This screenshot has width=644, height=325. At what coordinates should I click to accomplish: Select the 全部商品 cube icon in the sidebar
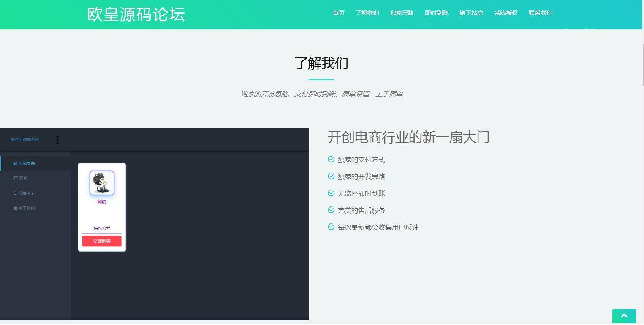15,163
